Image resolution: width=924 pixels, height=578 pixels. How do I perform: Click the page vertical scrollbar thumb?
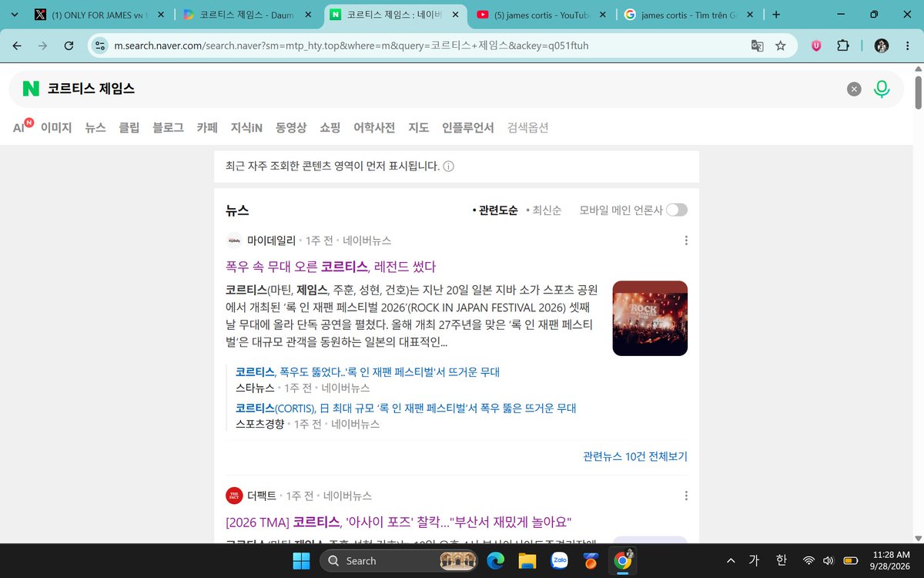tap(918, 92)
